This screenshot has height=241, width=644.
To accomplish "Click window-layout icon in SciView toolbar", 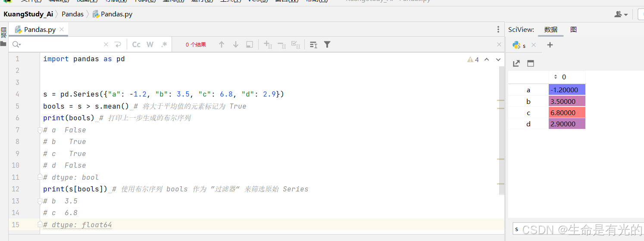I will click(x=531, y=63).
